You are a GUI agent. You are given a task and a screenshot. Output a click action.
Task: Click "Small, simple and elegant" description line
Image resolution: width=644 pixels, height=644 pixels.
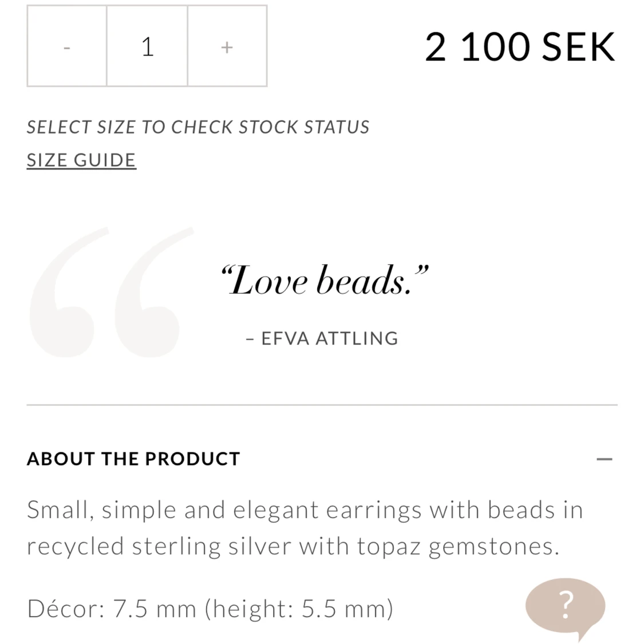pos(173,509)
